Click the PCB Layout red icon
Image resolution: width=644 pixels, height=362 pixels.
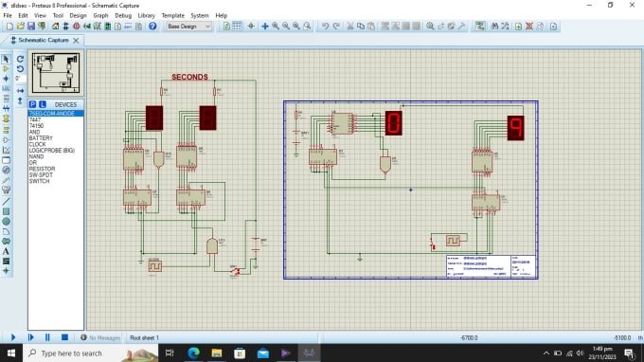click(77, 27)
